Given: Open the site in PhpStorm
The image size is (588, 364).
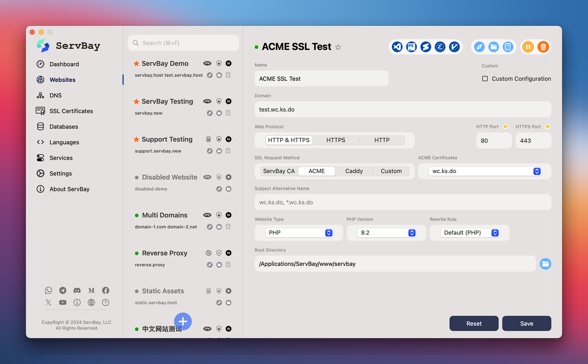Looking at the screenshot, I should coord(412,47).
